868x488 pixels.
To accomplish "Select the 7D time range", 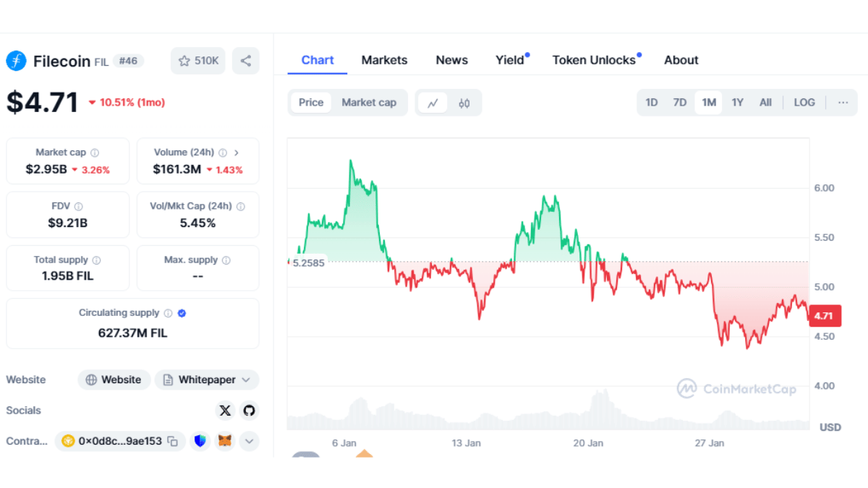I will pos(679,103).
